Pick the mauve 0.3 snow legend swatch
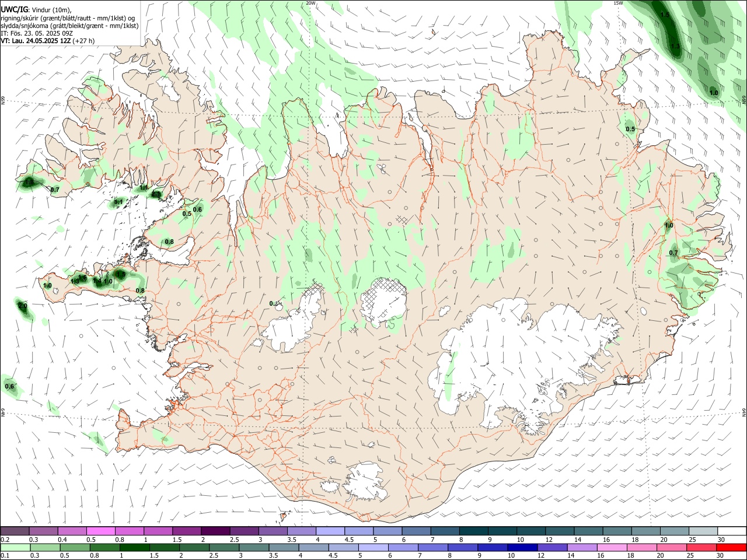 tap(43, 531)
